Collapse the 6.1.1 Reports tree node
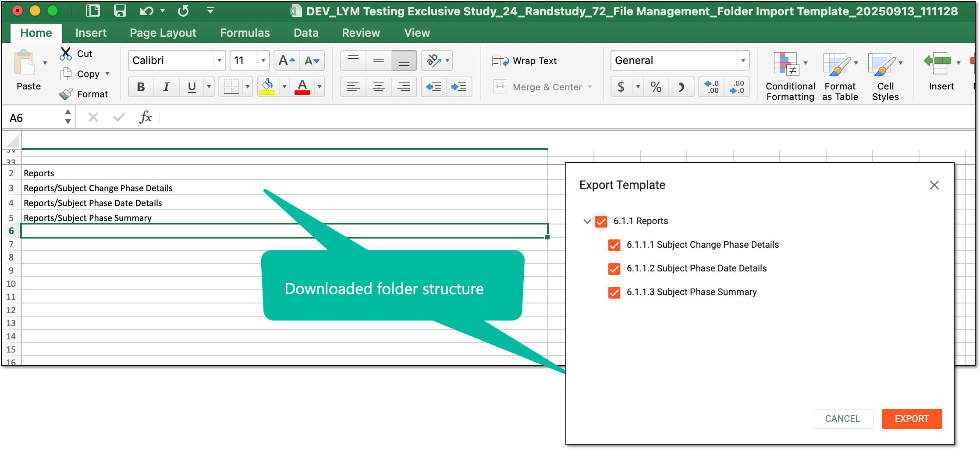The image size is (980, 449). [587, 221]
